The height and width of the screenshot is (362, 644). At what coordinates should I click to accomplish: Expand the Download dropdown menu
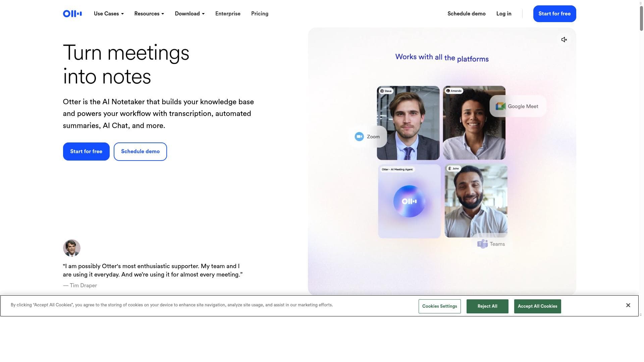pos(190,14)
